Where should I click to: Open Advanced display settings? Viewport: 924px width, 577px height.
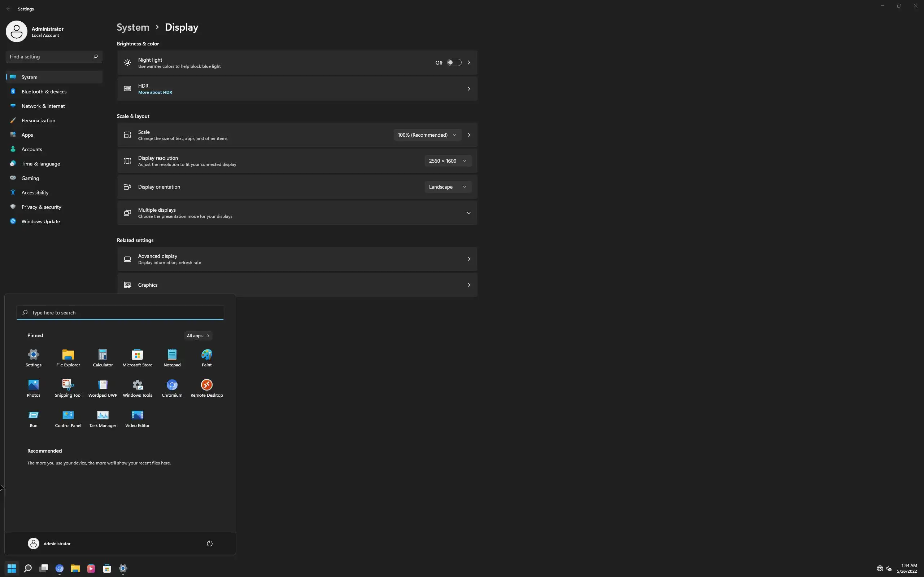297,259
